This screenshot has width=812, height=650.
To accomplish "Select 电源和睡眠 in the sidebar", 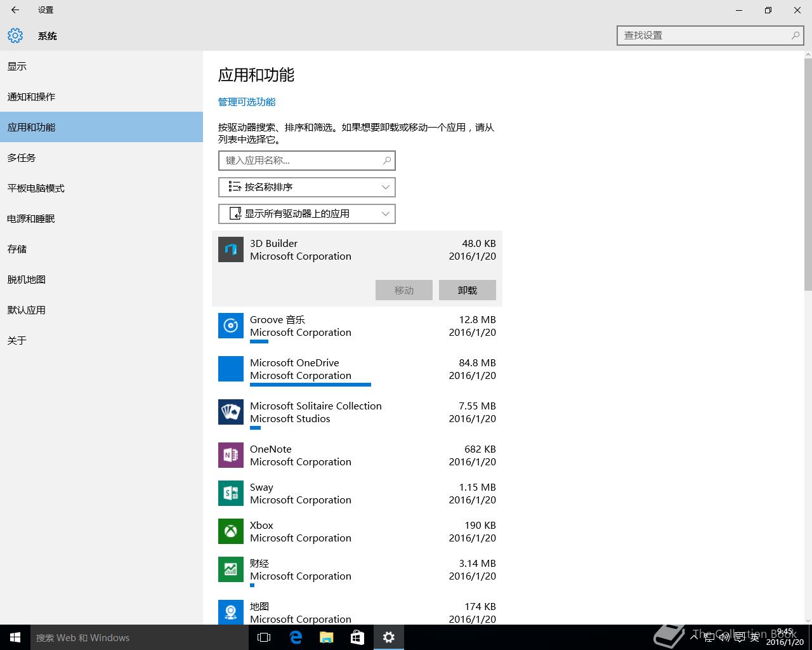I will pyautogui.click(x=101, y=218).
